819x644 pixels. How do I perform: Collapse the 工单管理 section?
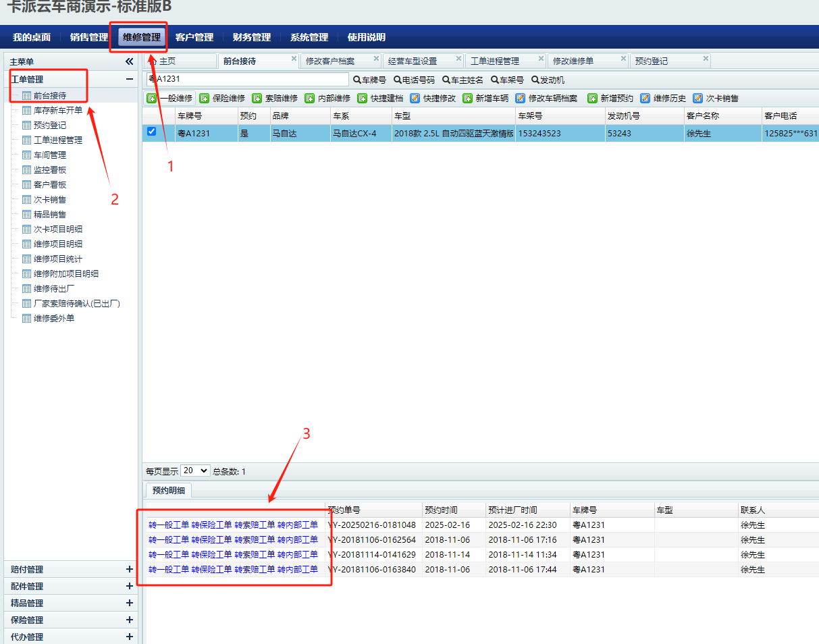coord(130,79)
